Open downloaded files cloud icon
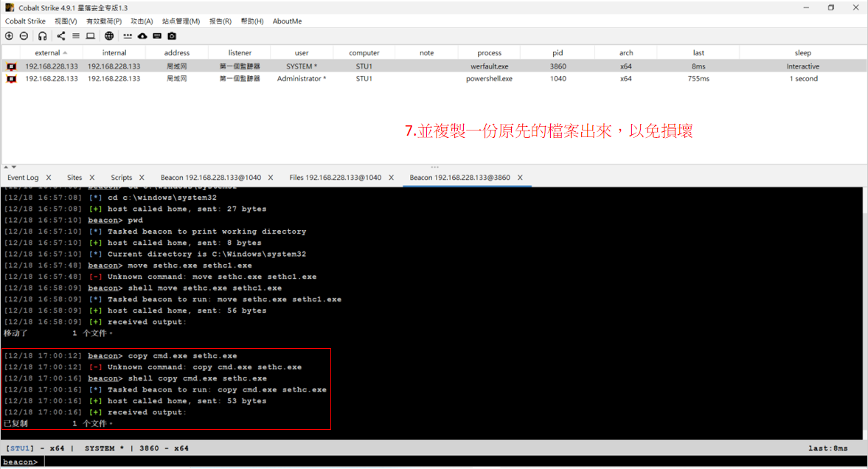Image resolution: width=868 pixels, height=469 pixels. [142, 36]
